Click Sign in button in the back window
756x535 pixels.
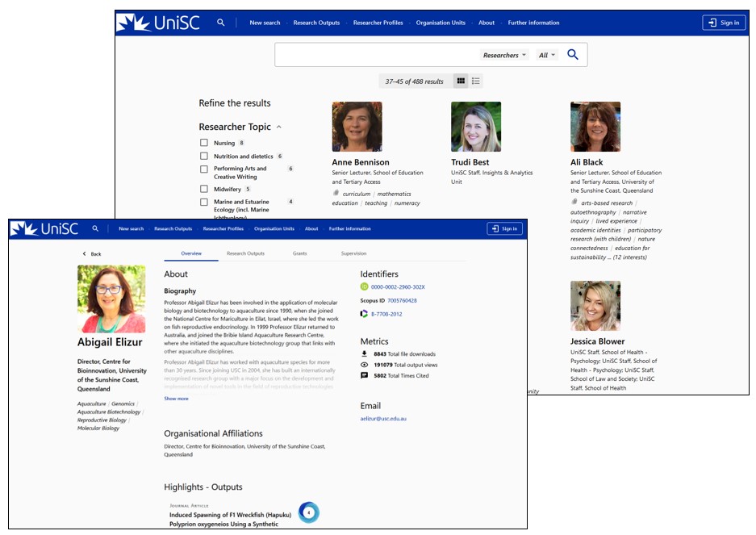[724, 23]
